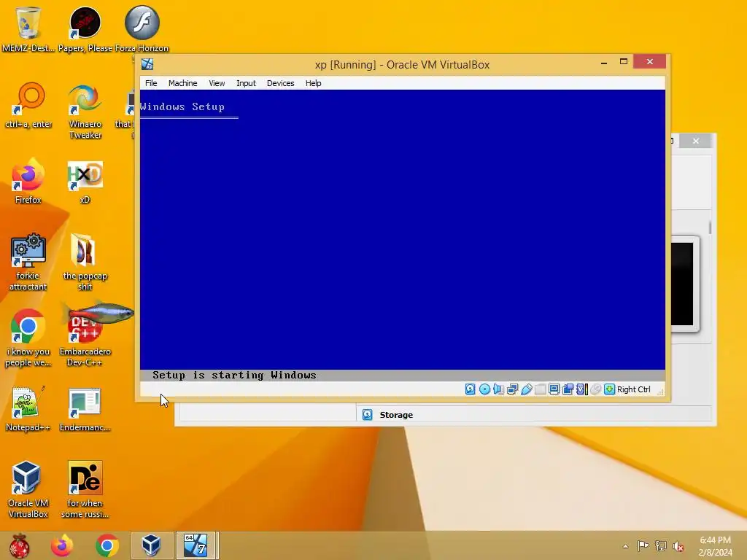Click the VirtualBox window title bar icon
This screenshot has height=560, width=747.
(x=147, y=64)
